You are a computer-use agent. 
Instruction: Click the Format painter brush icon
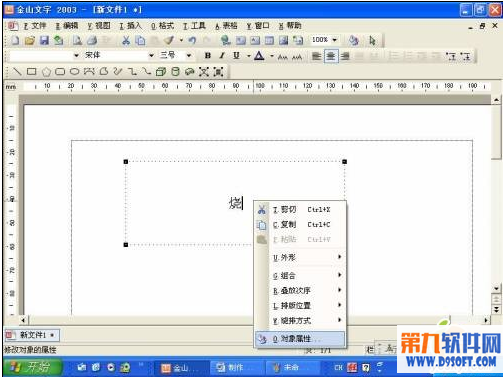169,40
